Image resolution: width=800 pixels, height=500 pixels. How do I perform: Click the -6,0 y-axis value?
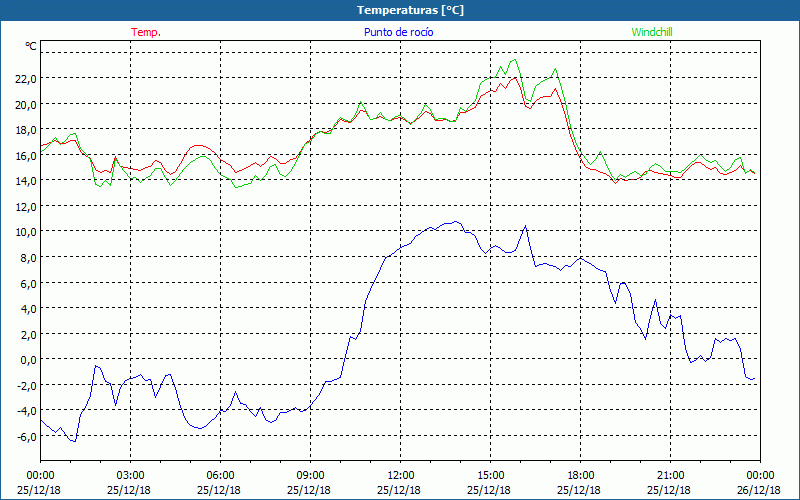[x=27, y=436]
